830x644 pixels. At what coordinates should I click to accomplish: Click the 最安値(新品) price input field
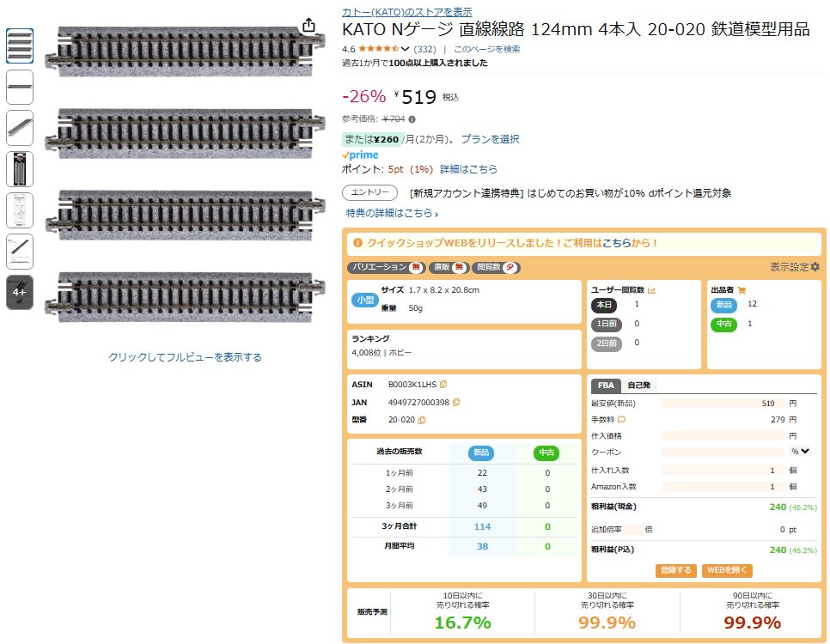(x=723, y=404)
